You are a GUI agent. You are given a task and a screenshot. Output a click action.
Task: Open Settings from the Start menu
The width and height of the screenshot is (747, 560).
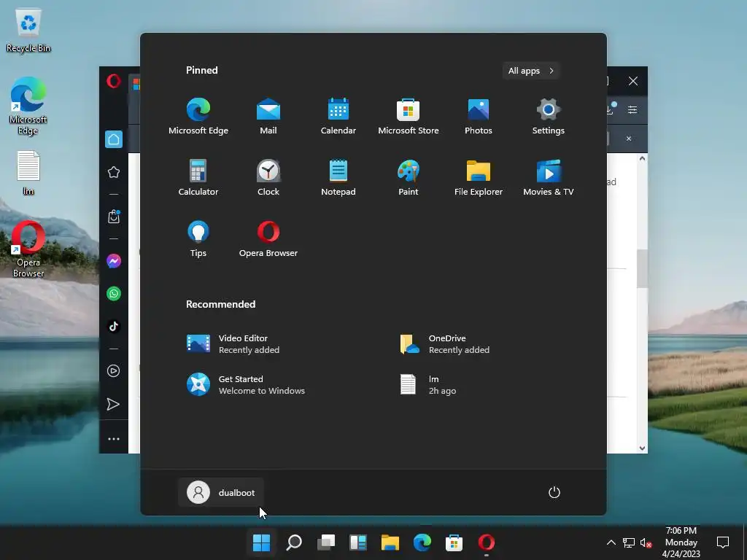click(x=549, y=116)
